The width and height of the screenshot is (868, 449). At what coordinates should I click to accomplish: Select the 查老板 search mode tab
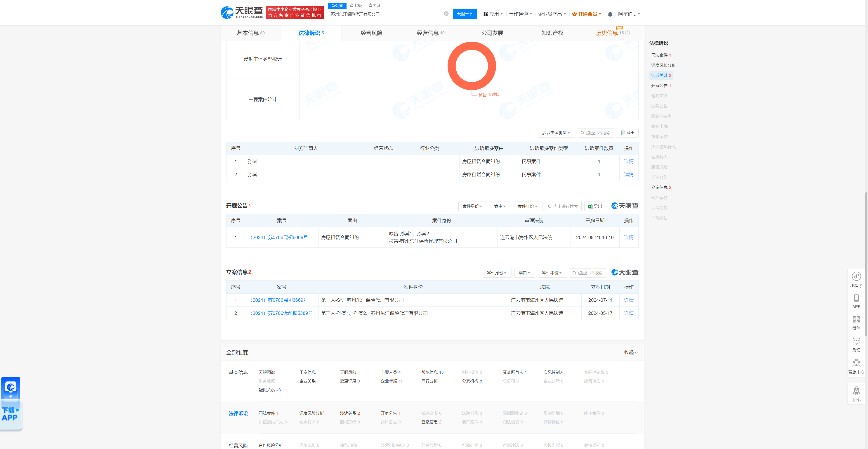coord(356,5)
